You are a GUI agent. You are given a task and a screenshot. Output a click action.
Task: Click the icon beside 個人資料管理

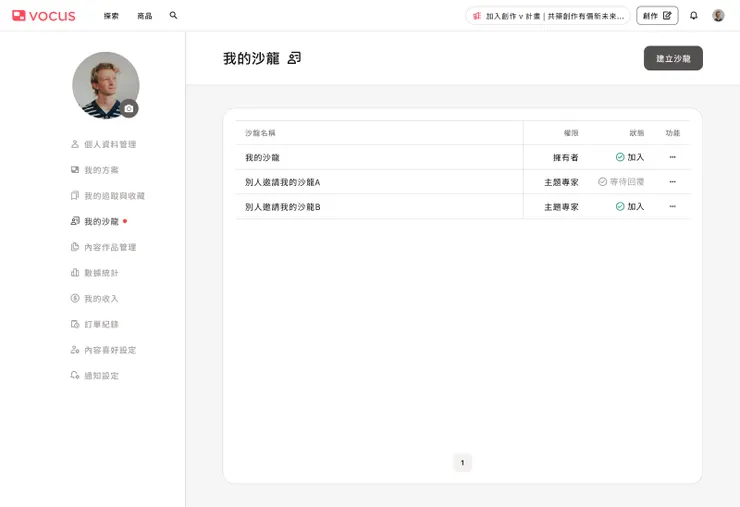coord(75,144)
